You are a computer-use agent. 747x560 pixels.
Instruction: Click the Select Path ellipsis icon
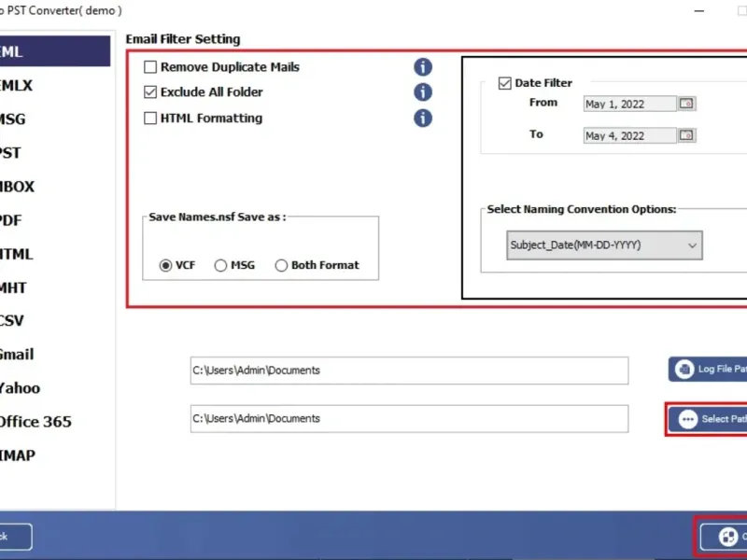[x=687, y=419]
